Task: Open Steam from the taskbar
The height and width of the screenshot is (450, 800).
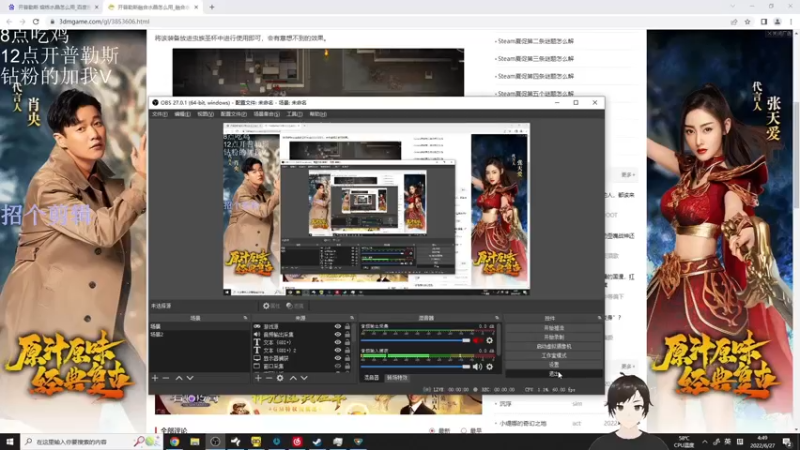Action: 317,441
